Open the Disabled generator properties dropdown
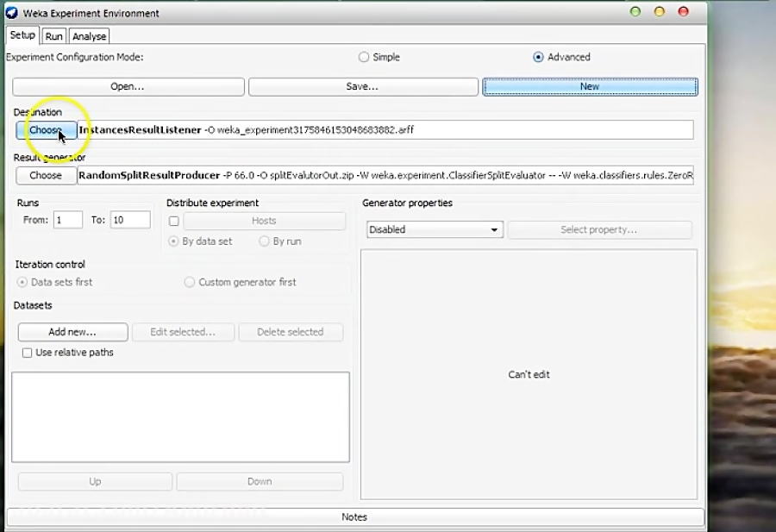 point(434,229)
